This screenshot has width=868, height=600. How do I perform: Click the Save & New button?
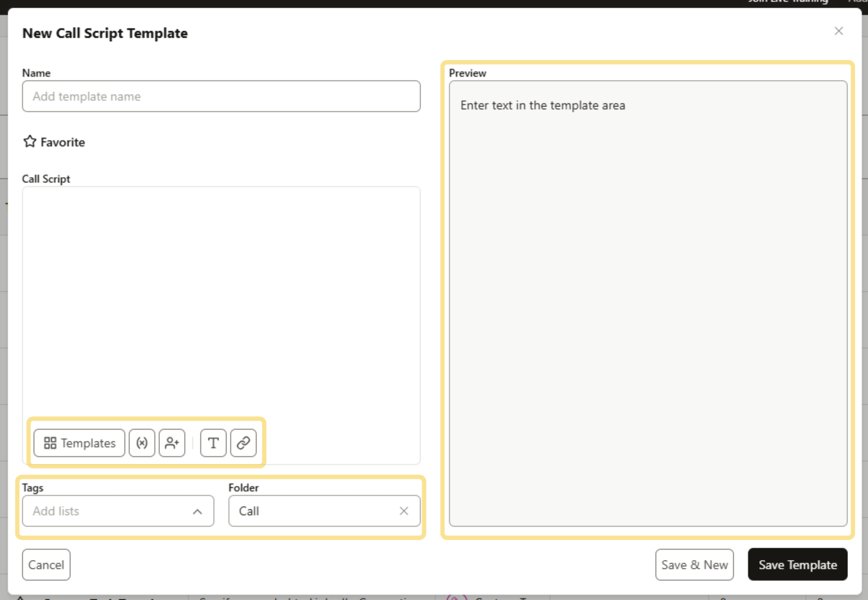coord(695,564)
